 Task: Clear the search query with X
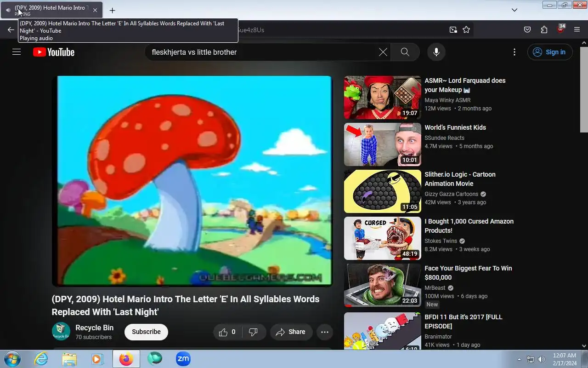click(383, 52)
